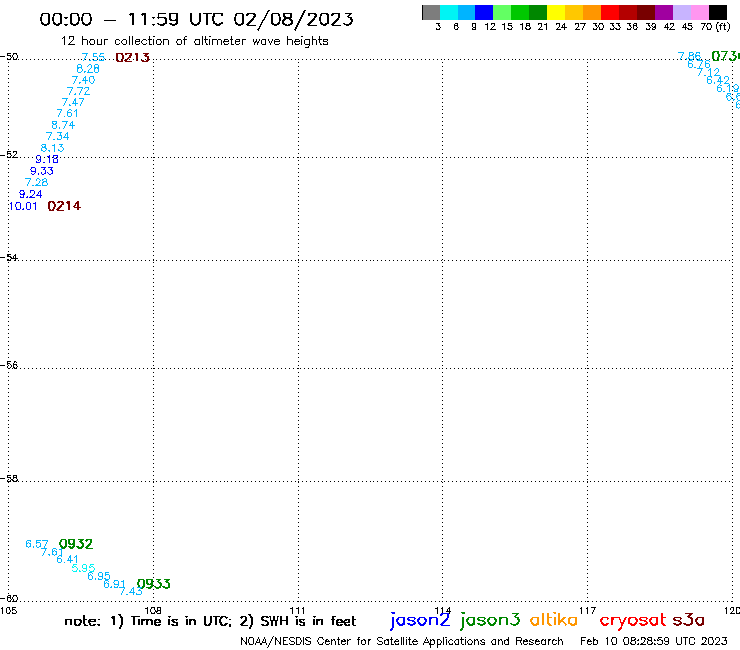Click the jason3 satellite legend label
This screenshot has height=650, width=740.
pyautogui.click(x=490, y=620)
